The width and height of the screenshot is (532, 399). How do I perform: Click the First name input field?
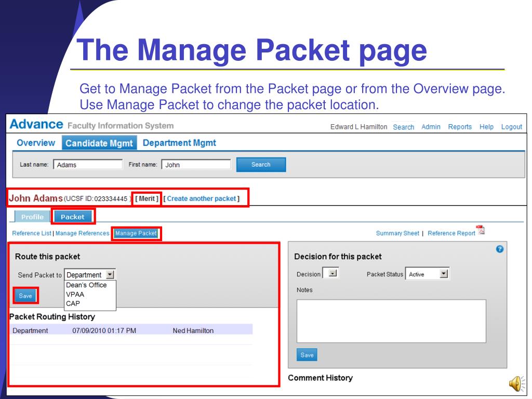(x=196, y=165)
